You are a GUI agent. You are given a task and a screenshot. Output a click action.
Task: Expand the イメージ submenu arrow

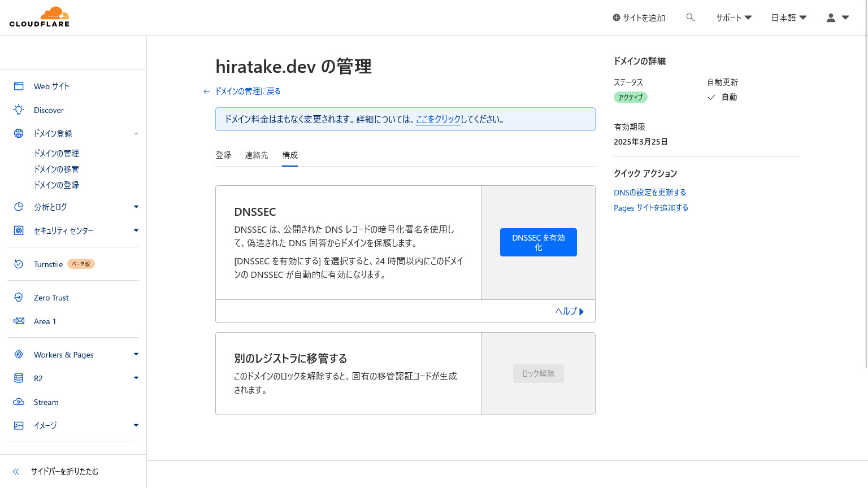point(136,425)
